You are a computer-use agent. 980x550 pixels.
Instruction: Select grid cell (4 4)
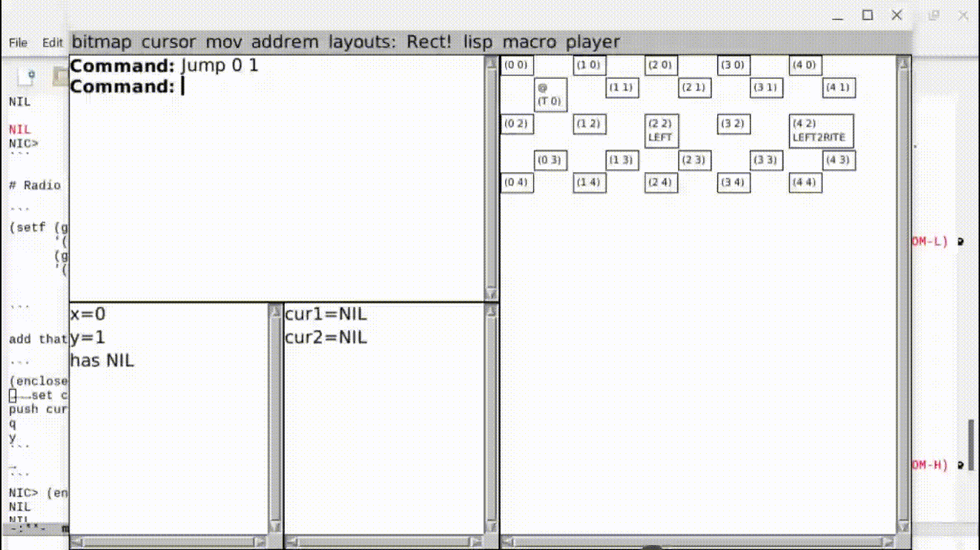point(806,183)
